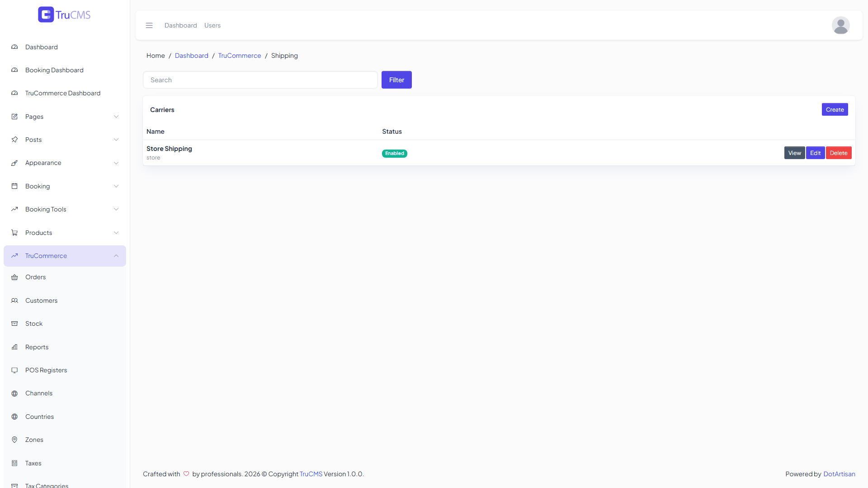
Task: Create a new carrier
Action: [x=835, y=109]
